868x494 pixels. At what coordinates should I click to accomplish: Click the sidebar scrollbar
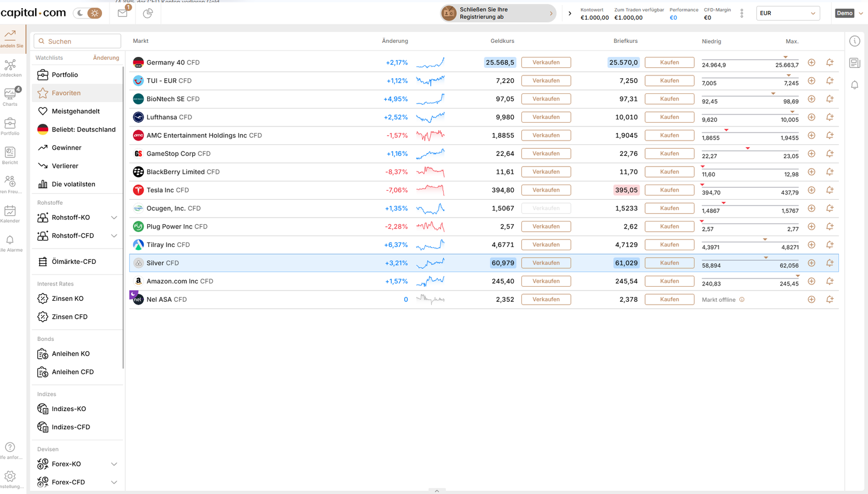click(123, 217)
